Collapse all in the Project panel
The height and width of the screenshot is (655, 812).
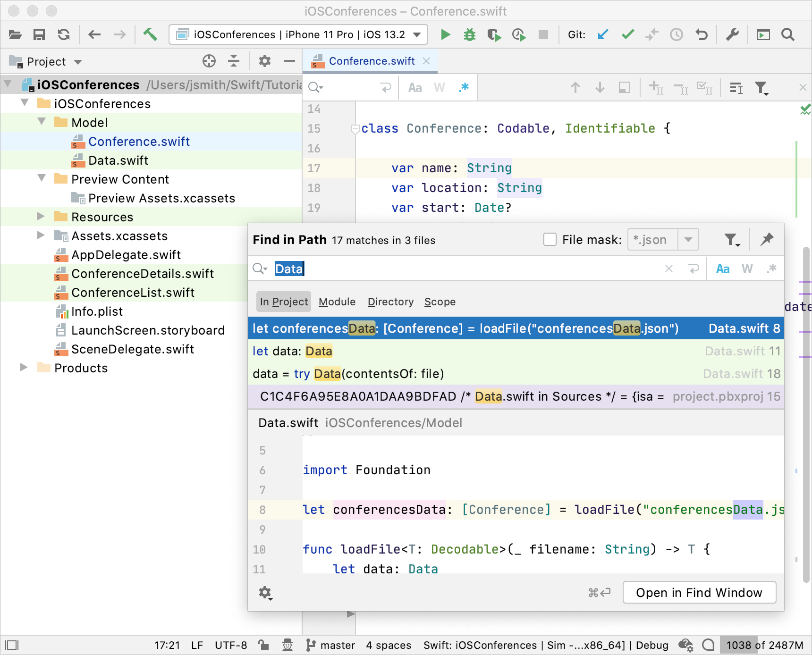pos(234,61)
